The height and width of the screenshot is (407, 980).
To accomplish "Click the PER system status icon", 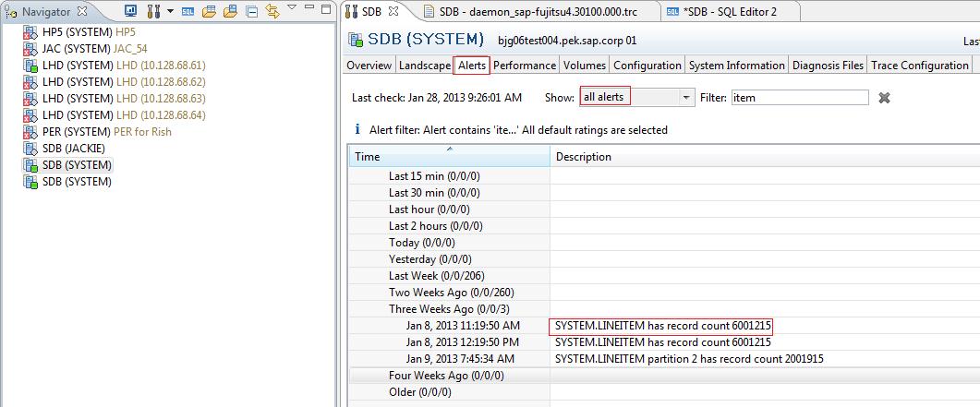I will point(30,132).
